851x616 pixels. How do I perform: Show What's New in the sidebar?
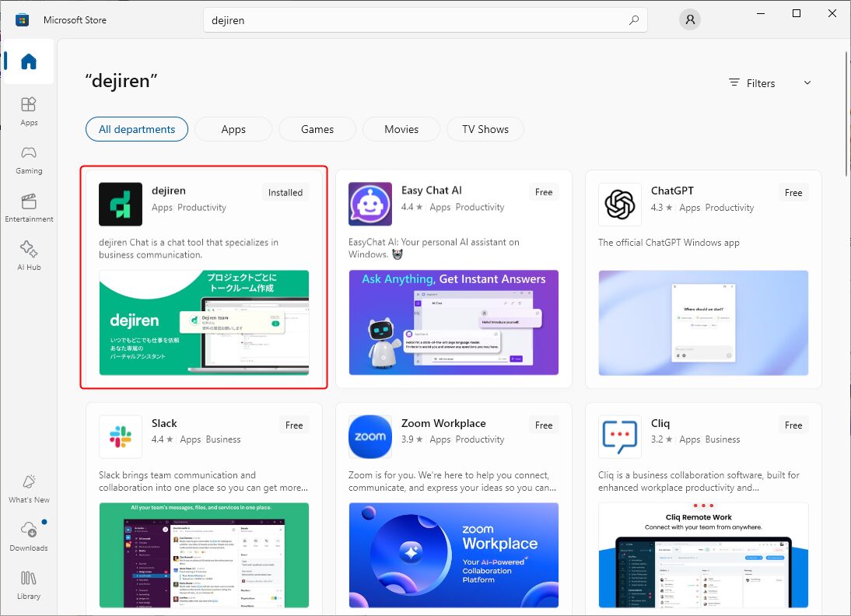[29, 488]
